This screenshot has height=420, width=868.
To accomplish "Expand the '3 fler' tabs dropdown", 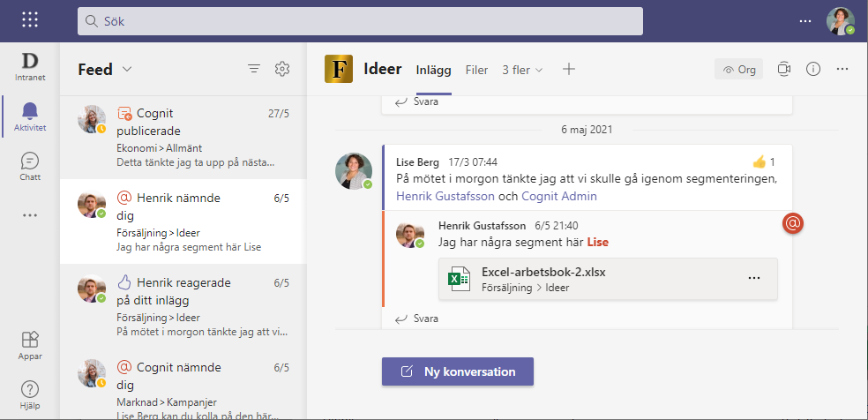I will (522, 69).
